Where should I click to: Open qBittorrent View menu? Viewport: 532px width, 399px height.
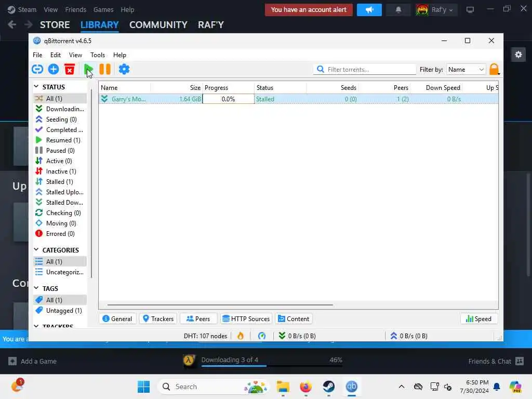pyautogui.click(x=75, y=55)
